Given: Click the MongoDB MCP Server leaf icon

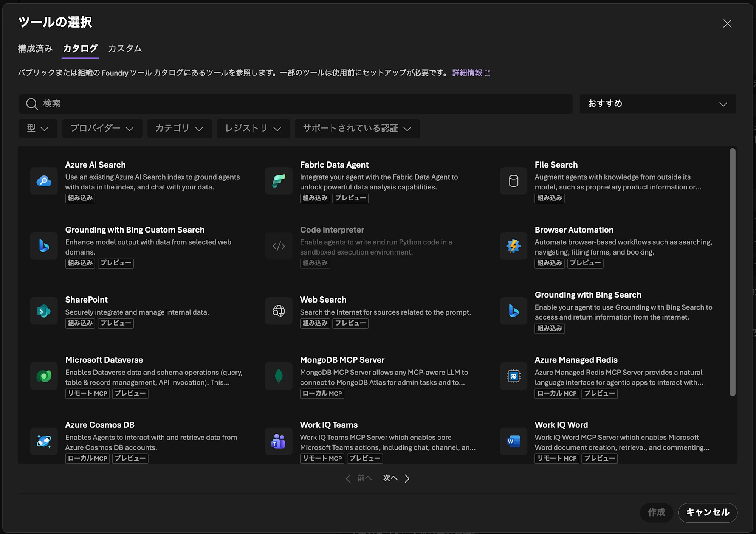Looking at the screenshot, I should pyautogui.click(x=279, y=376).
